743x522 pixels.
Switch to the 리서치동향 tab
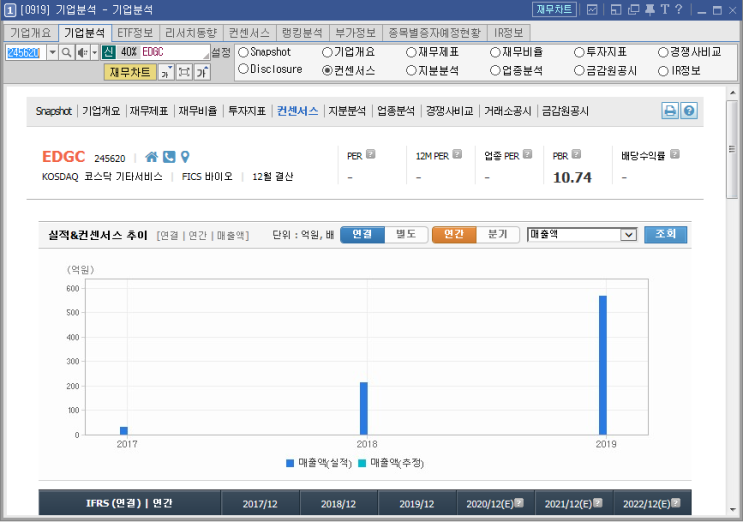[x=190, y=33]
